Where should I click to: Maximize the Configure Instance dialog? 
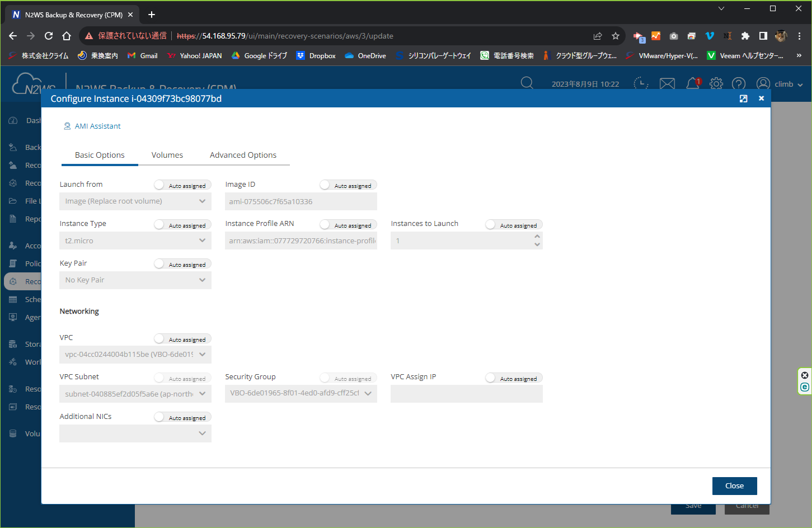click(743, 98)
